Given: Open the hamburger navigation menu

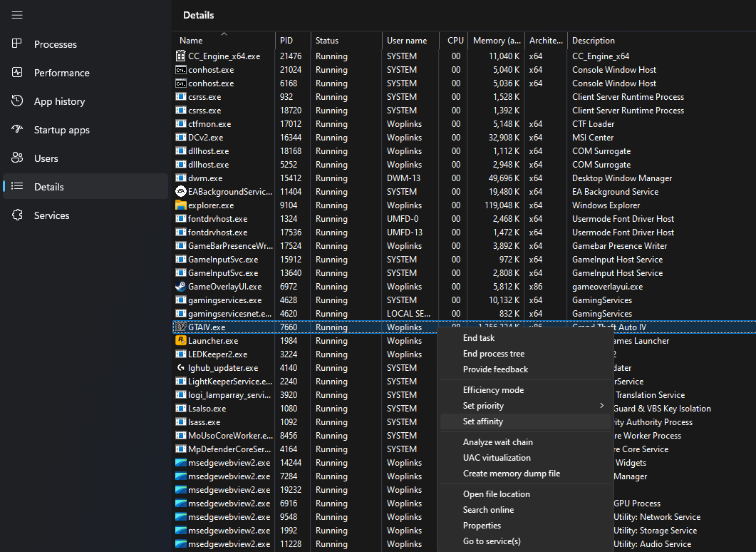Looking at the screenshot, I should (x=17, y=15).
